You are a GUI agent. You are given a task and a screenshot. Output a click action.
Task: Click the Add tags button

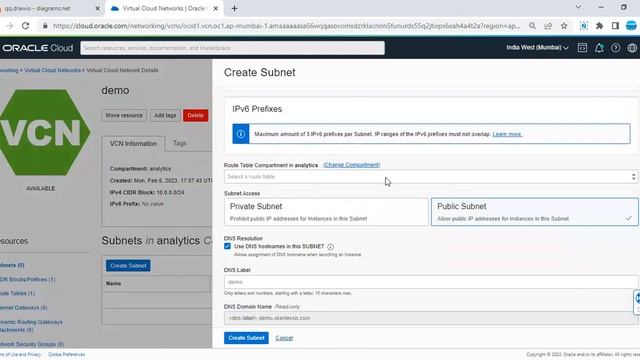[x=165, y=116]
